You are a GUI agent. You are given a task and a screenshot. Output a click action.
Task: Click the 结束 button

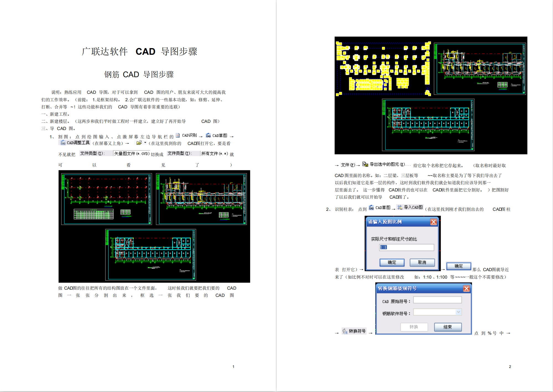[448, 327]
